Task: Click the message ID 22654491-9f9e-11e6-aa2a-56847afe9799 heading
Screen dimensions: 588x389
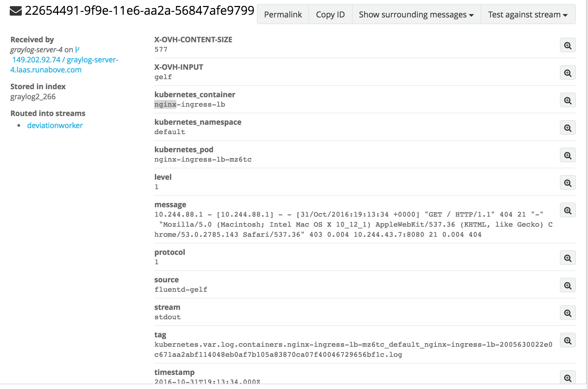Action: click(139, 11)
